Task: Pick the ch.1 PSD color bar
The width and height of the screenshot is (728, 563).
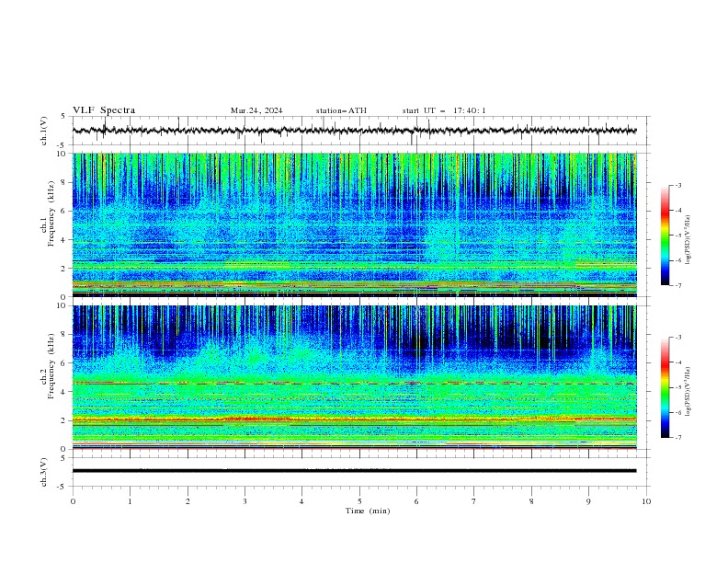Action: coord(665,236)
